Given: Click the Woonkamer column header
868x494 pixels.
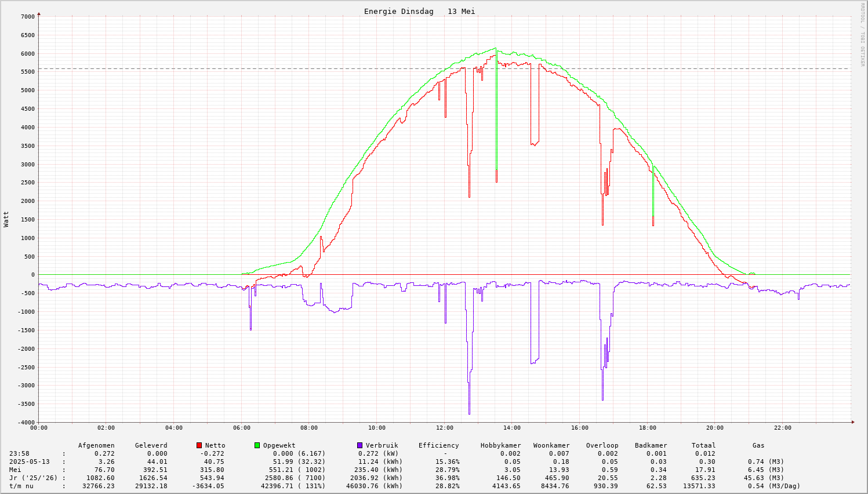Looking at the screenshot, I should pyautogui.click(x=551, y=445).
